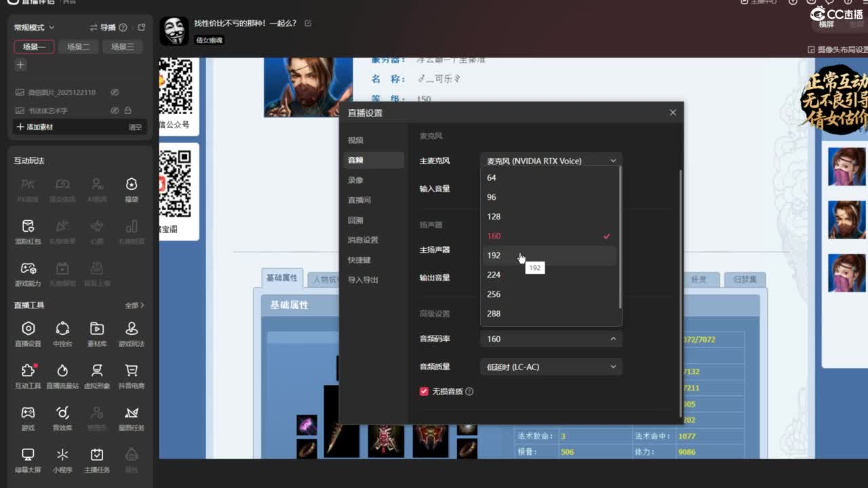Switch to the 视频 settings tab
Screen dimensions: 868x488
tap(356, 140)
